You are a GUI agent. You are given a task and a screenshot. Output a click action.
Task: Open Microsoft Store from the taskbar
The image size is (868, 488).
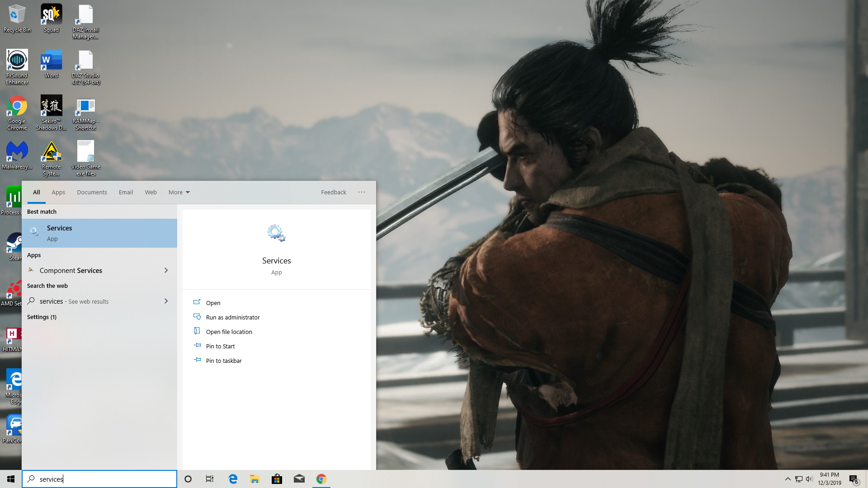277,479
